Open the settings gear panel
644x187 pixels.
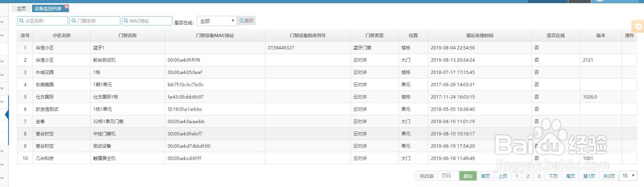pos(638,27)
